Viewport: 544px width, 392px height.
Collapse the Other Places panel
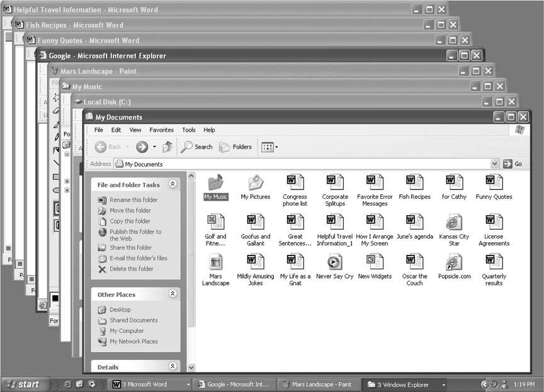click(x=173, y=294)
